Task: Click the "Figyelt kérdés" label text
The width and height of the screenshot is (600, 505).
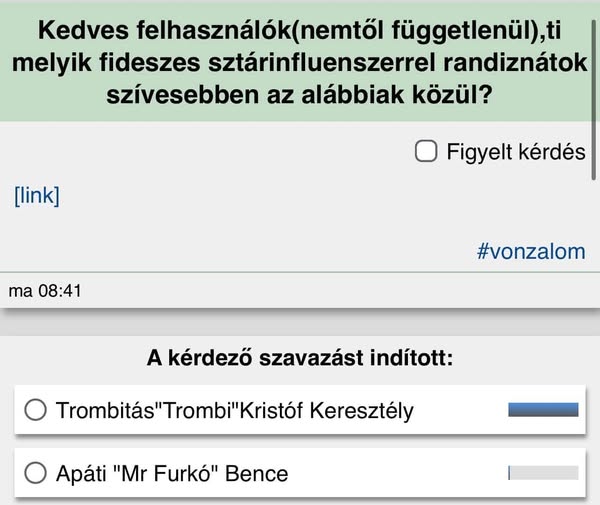Action: pyautogui.click(x=515, y=152)
